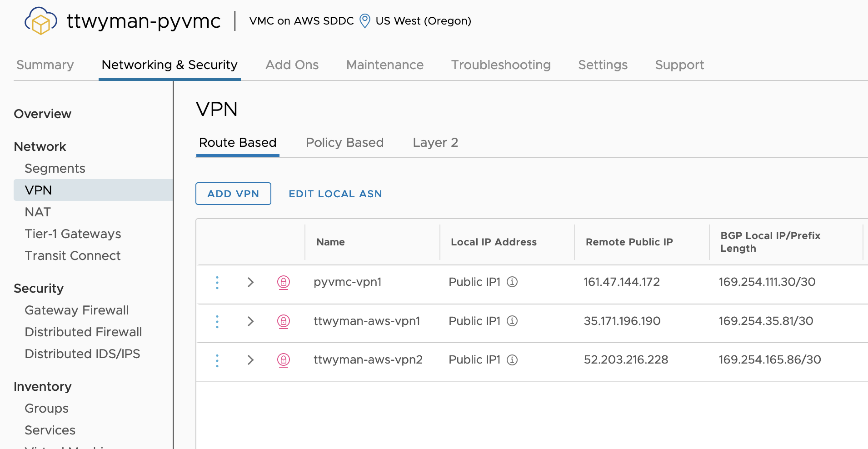868x449 pixels.
Task: Click the US West region location pin
Action: click(x=364, y=21)
